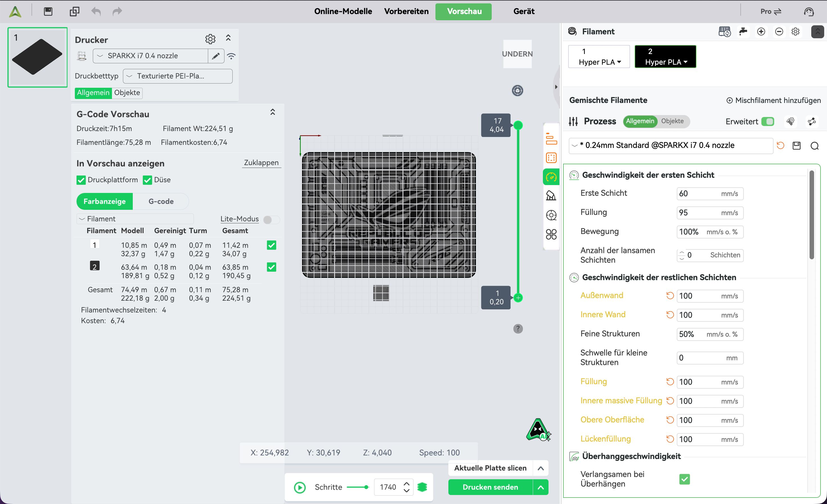Uncheck the Düse checkbox
Viewport: 827px width, 504px height.
[x=147, y=180]
